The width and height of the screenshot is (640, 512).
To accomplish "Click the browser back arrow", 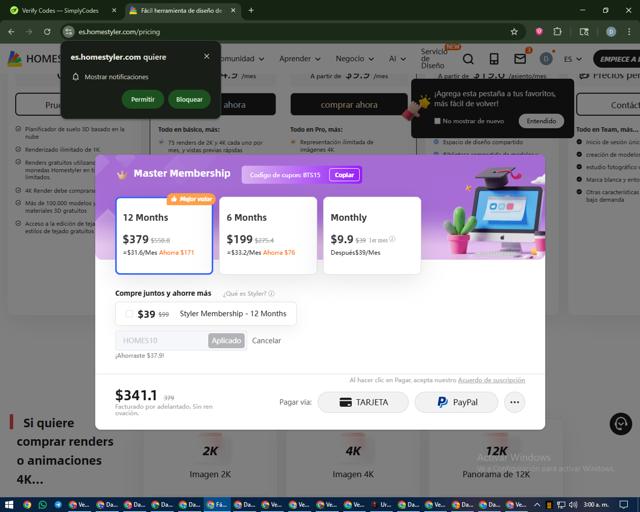I will pos(11,32).
